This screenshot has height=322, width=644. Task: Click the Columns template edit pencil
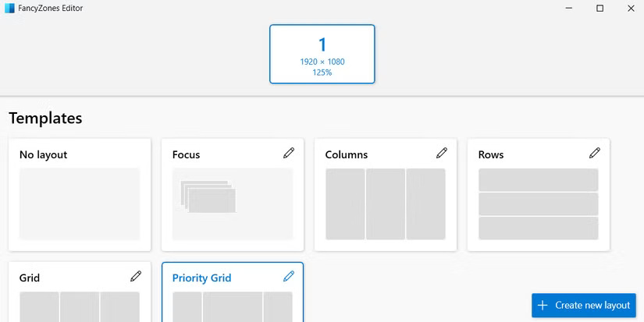coord(442,154)
